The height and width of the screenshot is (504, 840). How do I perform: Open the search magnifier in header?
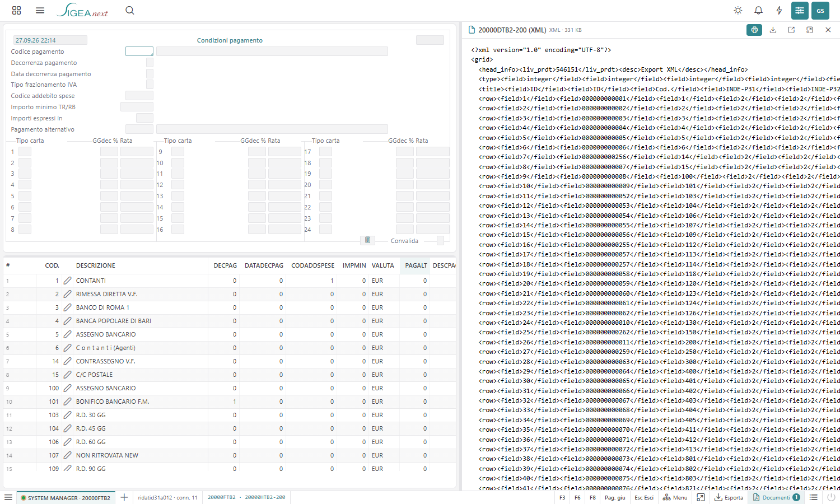coord(129,10)
